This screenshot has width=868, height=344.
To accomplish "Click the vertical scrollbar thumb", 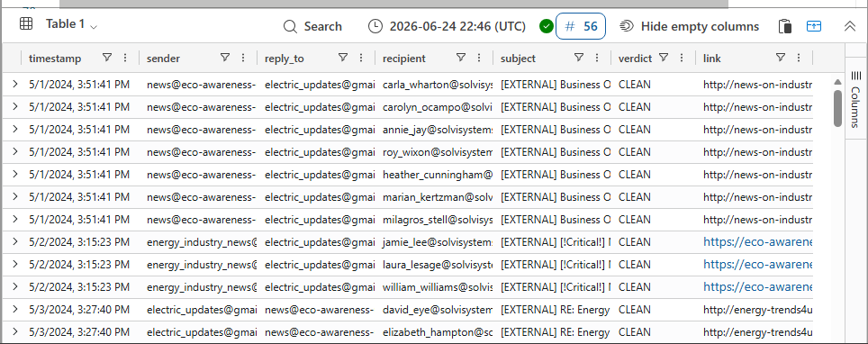I will pyautogui.click(x=837, y=108).
